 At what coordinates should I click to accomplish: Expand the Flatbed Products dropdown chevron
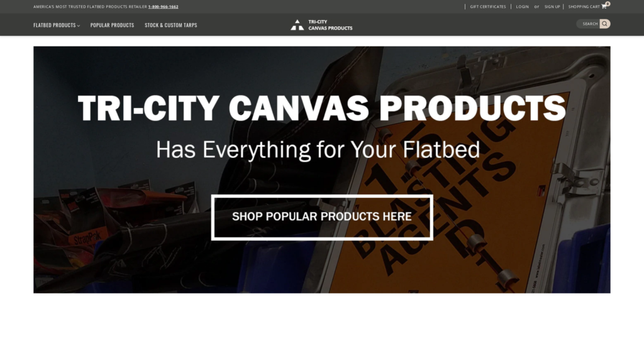[79, 26]
